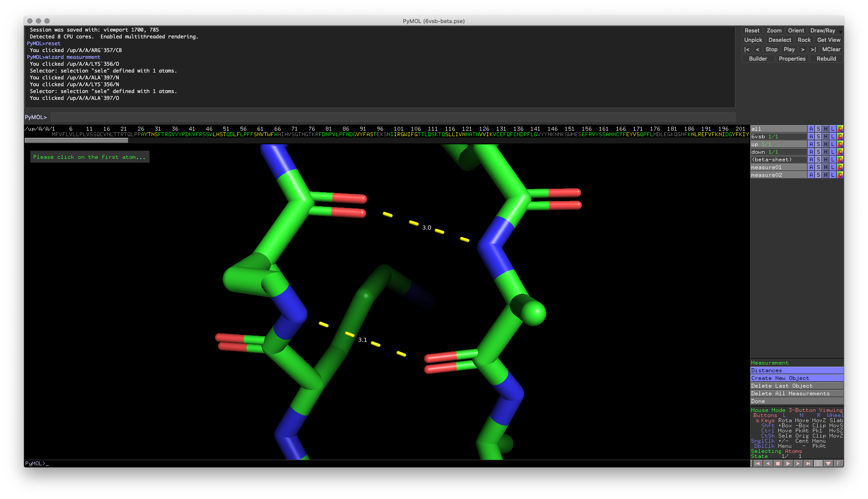Image resolution: width=868 pixels, height=499 pixels.
Task: Rewind to first frame in bottom playback bar
Action: 757,464
